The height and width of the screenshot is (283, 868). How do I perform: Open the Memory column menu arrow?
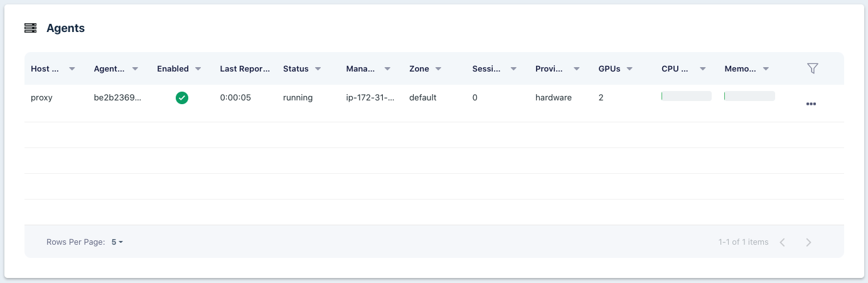[x=766, y=69]
